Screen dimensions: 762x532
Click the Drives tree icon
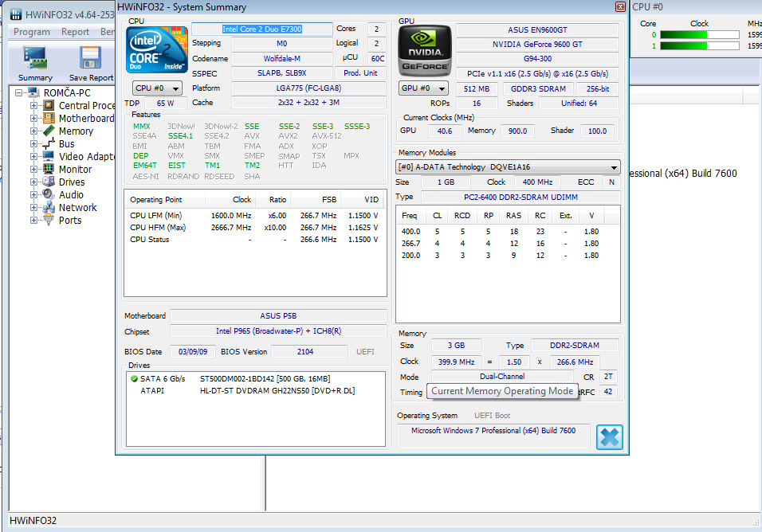click(49, 182)
